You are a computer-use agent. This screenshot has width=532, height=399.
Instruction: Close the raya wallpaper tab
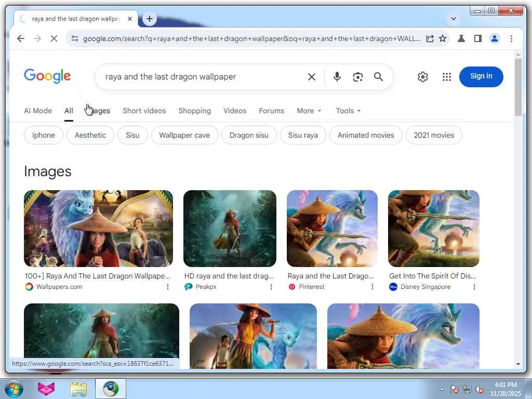129,19
